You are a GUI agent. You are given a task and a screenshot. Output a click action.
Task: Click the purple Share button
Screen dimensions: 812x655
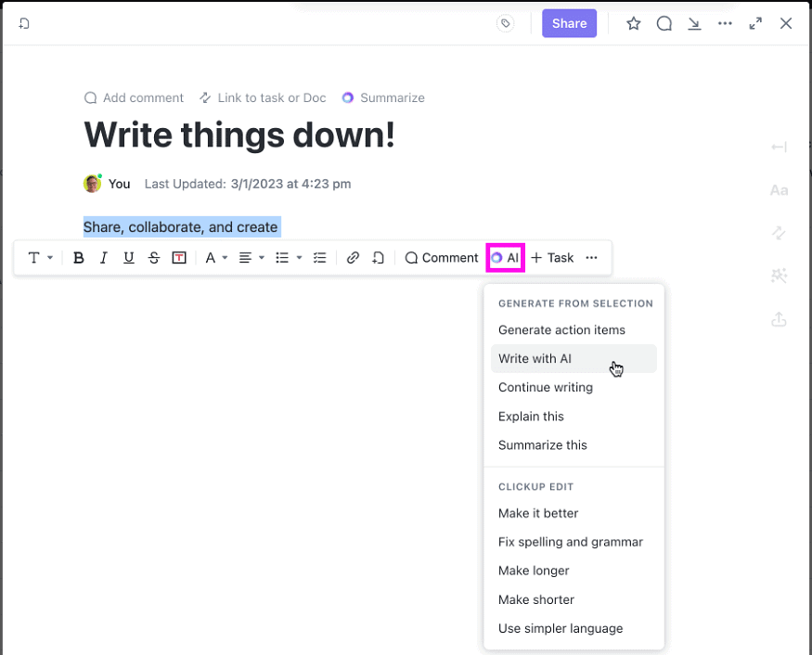(x=569, y=24)
